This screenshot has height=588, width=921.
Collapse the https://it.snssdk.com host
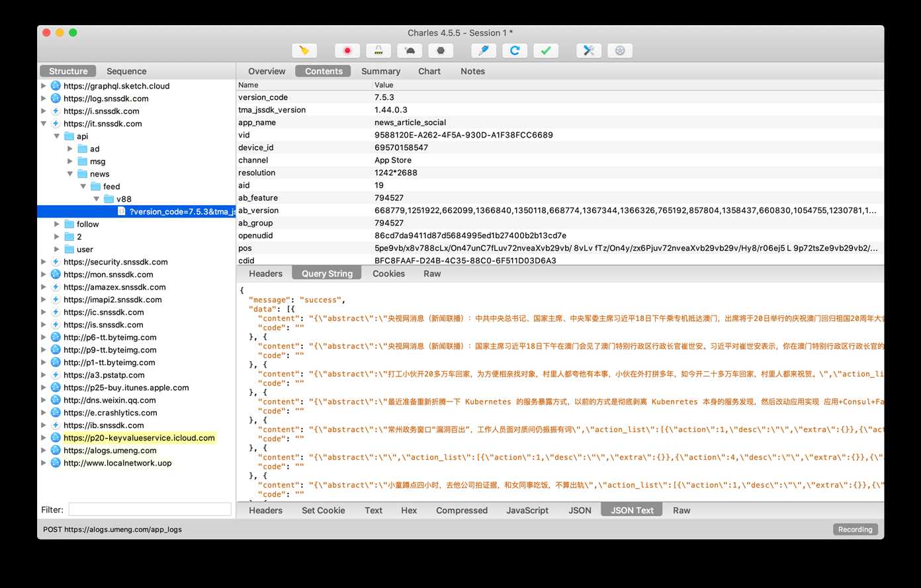44,124
